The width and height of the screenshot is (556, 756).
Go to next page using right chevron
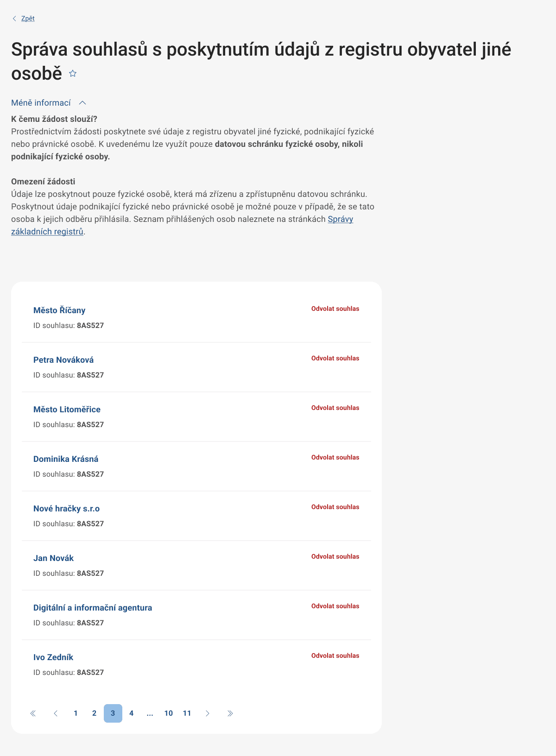pos(208,713)
